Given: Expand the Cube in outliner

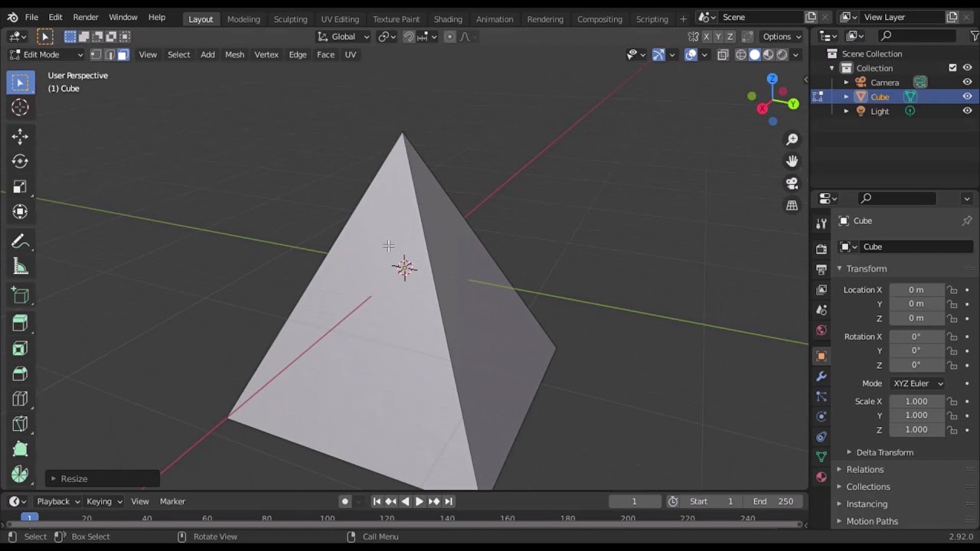Looking at the screenshot, I should tap(846, 96).
